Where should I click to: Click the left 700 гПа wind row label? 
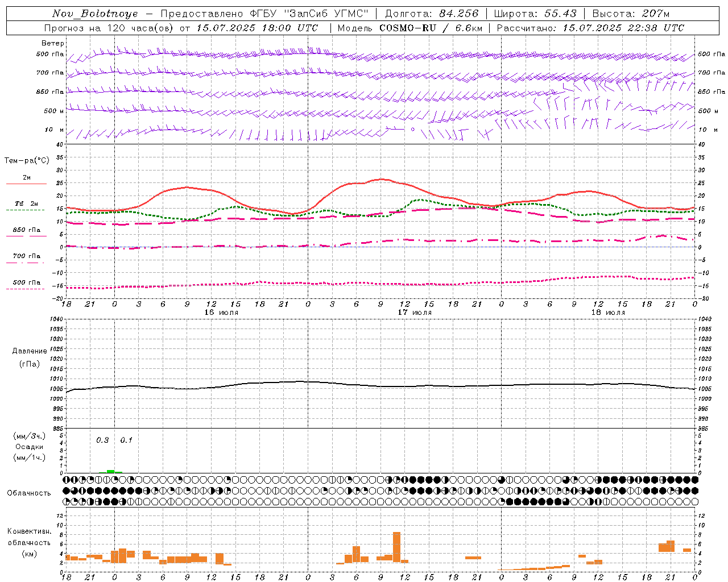coord(50,73)
